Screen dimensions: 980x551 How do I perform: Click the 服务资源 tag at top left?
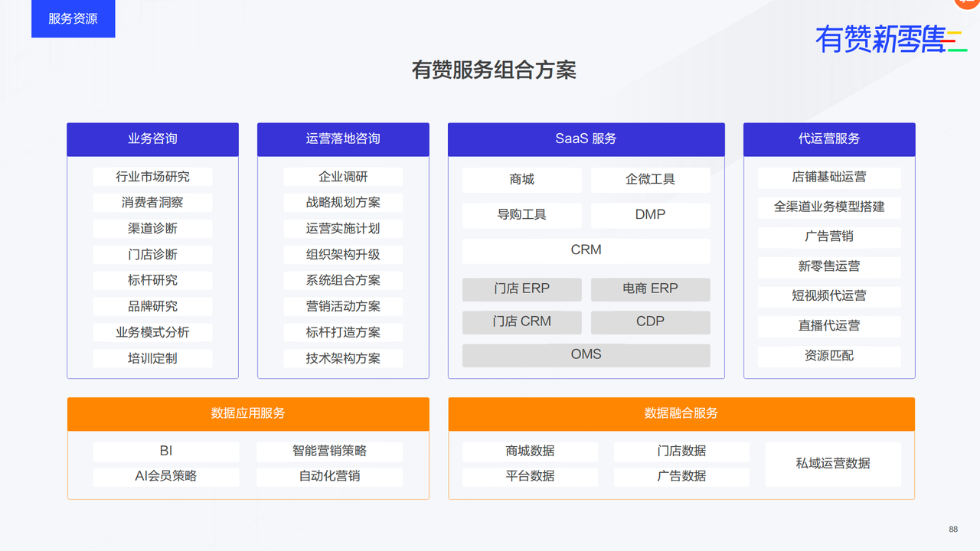(x=73, y=18)
